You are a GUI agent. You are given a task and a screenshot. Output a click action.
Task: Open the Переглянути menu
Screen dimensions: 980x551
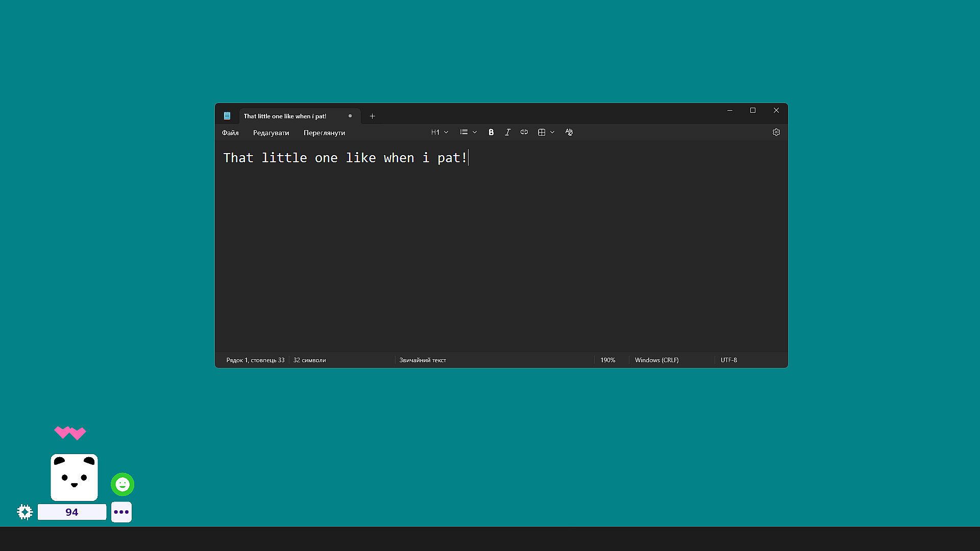point(324,133)
